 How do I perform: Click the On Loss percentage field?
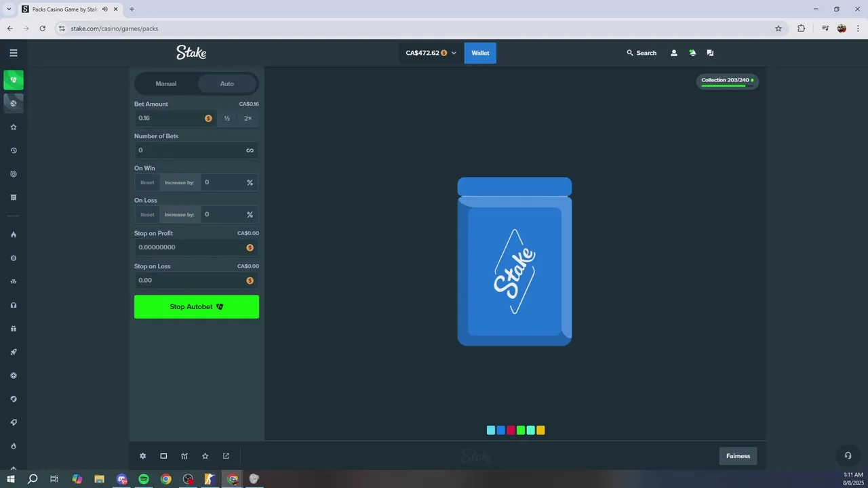click(229, 215)
